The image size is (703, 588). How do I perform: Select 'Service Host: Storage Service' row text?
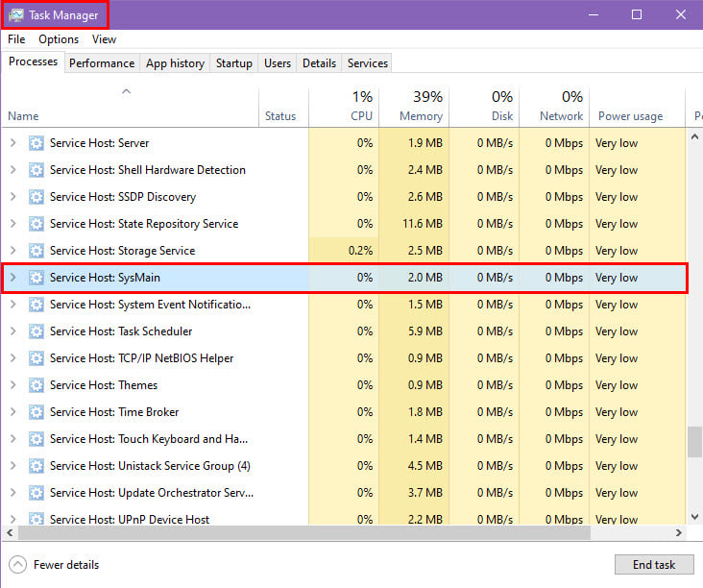click(122, 251)
